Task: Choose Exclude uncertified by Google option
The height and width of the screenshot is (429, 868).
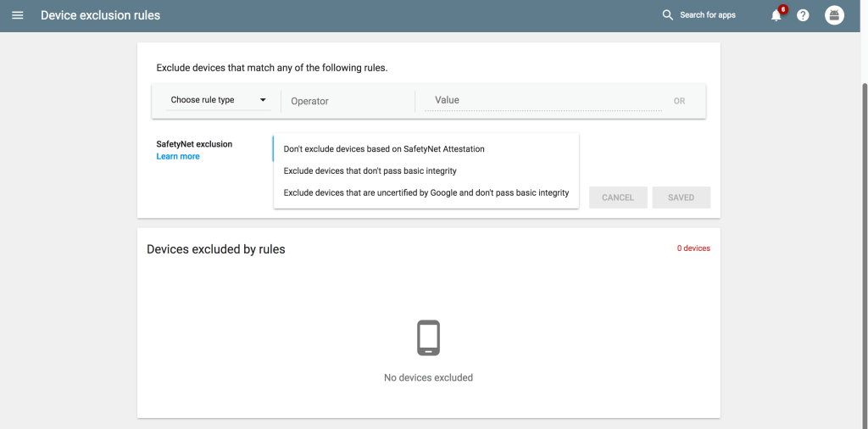Action: pyautogui.click(x=426, y=192)
